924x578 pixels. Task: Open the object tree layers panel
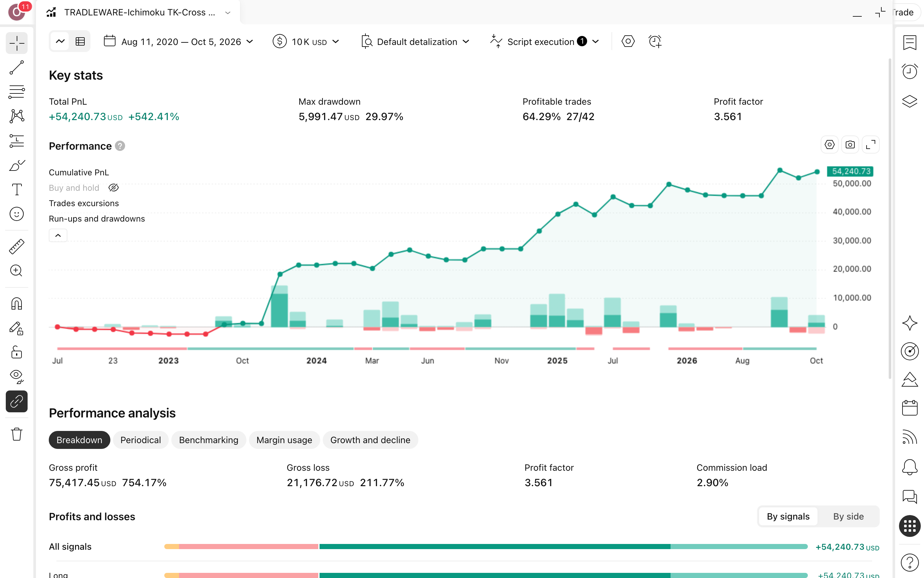point(910,101)
